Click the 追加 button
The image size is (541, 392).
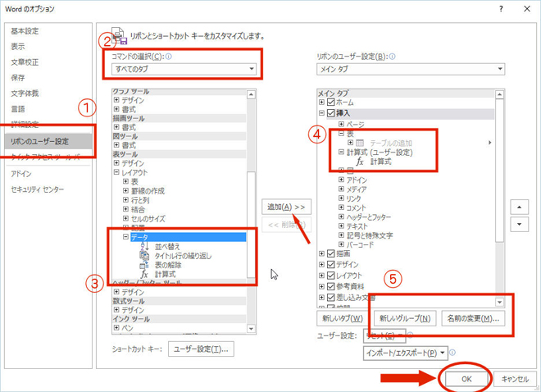coord(284,207)
